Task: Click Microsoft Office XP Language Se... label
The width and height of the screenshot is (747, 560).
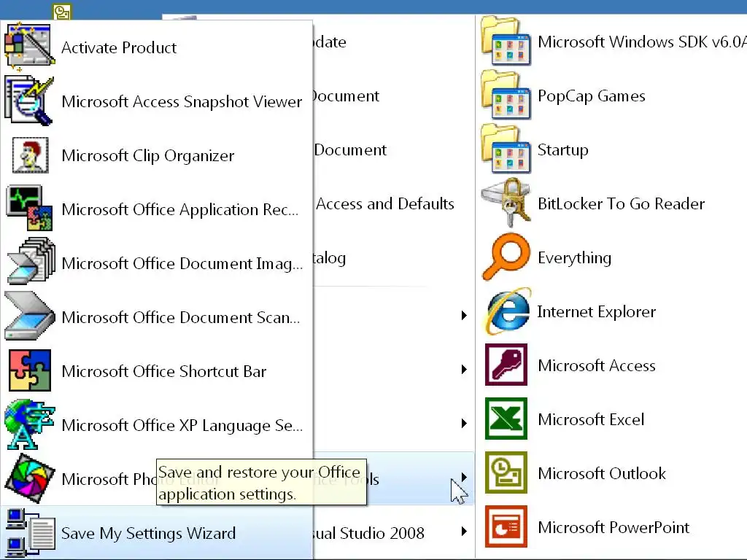Action: click(182, 426)
